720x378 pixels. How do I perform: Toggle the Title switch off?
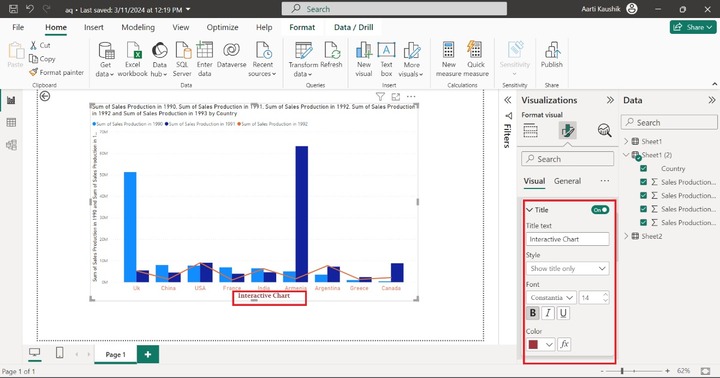coord(600,210)
